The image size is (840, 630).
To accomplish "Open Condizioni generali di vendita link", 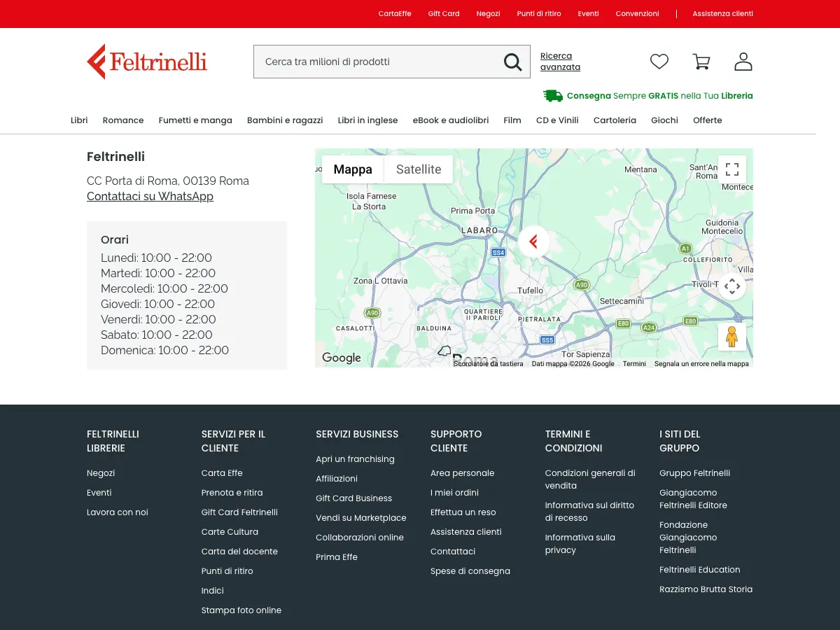I will pos(590,479).
